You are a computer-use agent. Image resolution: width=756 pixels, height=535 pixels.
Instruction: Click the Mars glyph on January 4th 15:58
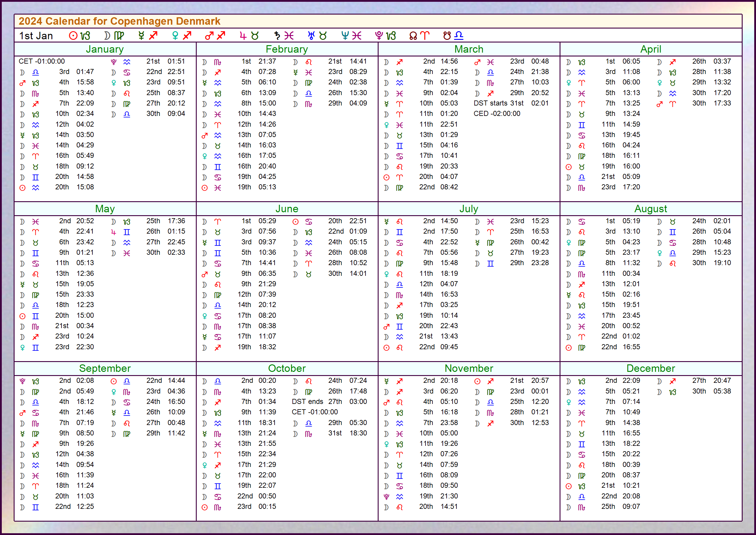(22, 83)
